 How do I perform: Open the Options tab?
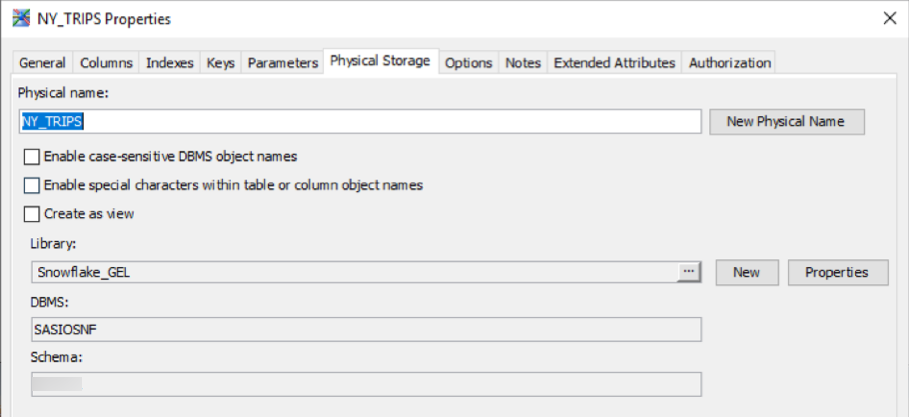[x=469, y=63]
